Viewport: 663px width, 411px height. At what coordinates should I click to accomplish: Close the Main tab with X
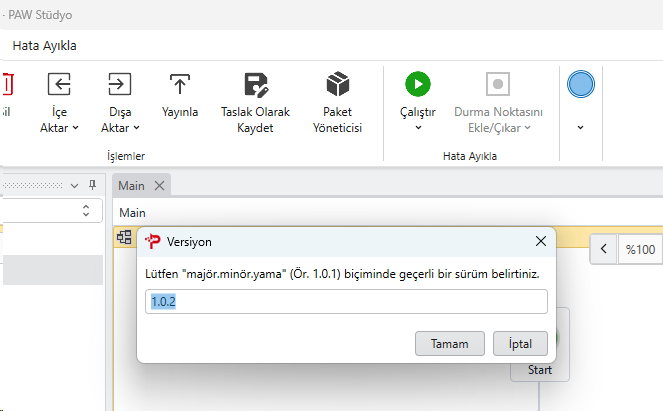pos(159,186)
